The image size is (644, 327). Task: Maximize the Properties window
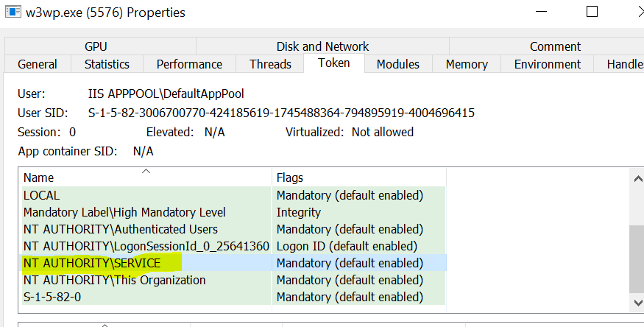tap(592, 13)
